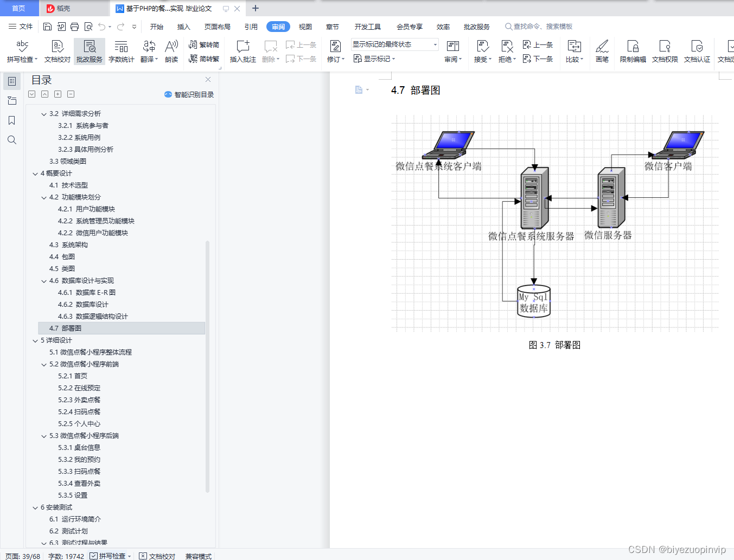Insert a new comment
Image resolution: width=734 pixels, height=560 pixels.
tap(242, 52)
